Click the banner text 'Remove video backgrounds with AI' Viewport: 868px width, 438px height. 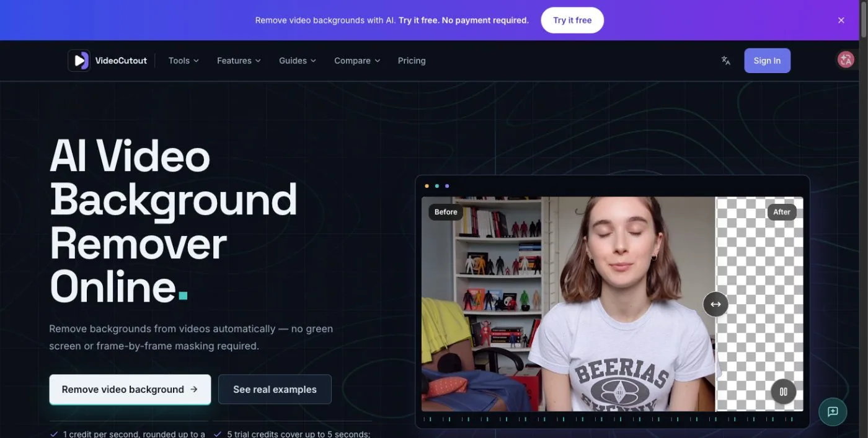point(325,20)
